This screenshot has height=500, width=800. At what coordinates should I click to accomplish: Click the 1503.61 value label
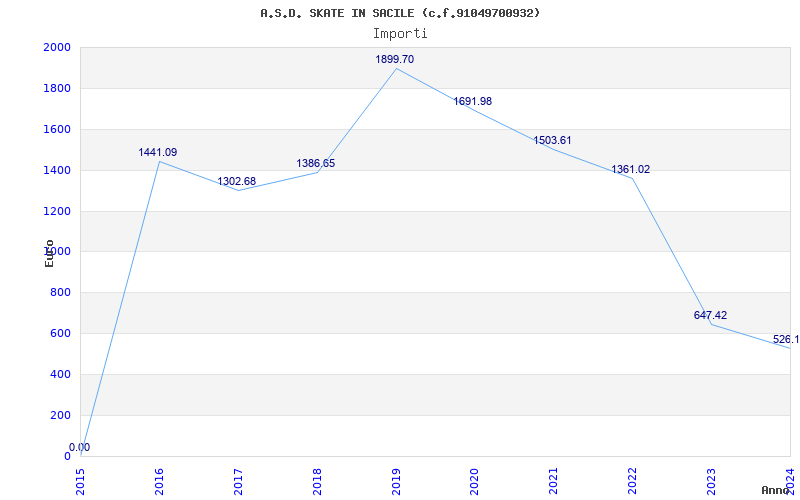coord(553,140)
